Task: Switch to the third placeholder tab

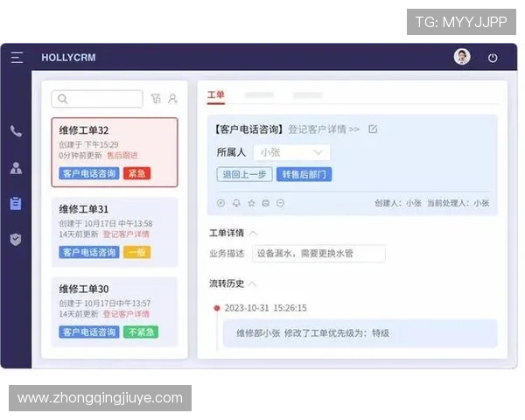Action: [307, 95]
